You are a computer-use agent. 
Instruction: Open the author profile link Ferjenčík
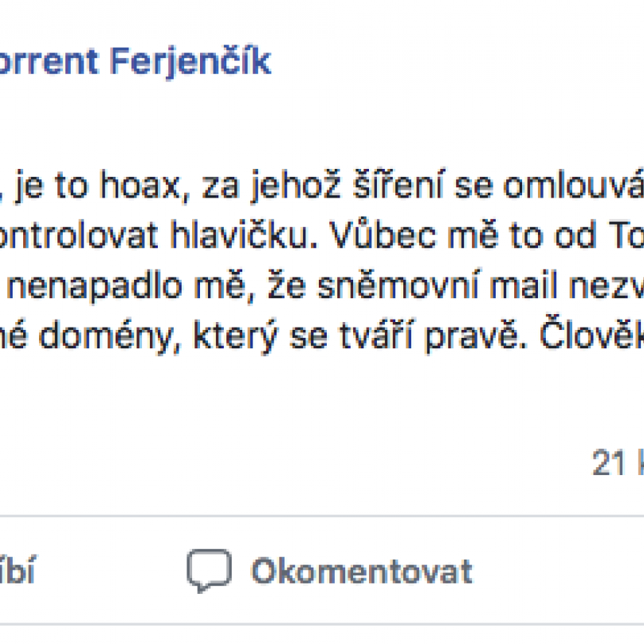point(190,62)
